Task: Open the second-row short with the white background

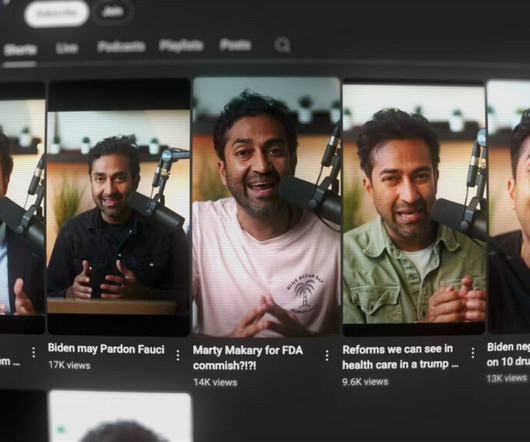Action: tap(120, 417)
